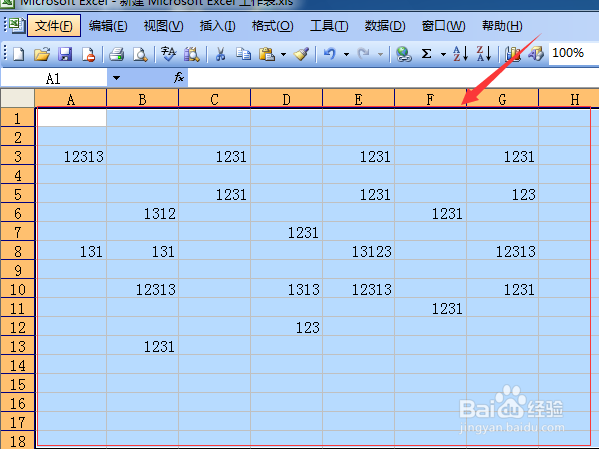Expand the AutoSum functions arrow

tap(443, 54)
